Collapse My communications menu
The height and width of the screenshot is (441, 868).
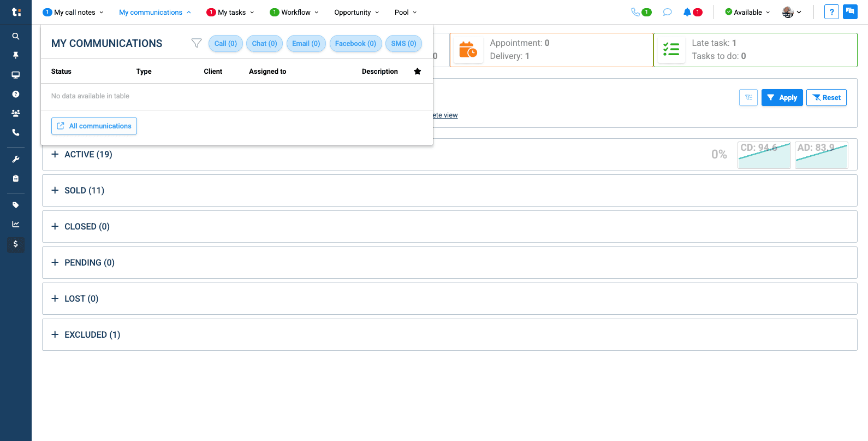point(155,12)
